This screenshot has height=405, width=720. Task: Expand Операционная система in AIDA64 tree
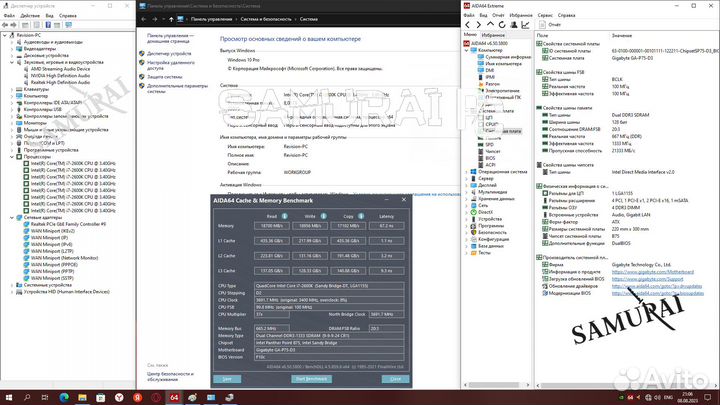pos(467,172)
